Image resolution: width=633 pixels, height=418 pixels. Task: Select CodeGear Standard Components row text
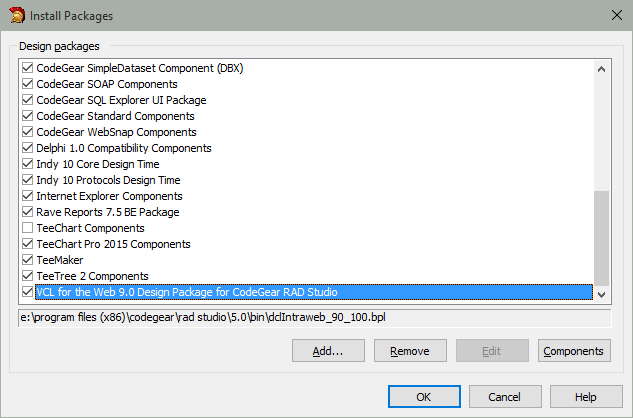[115, 116]
